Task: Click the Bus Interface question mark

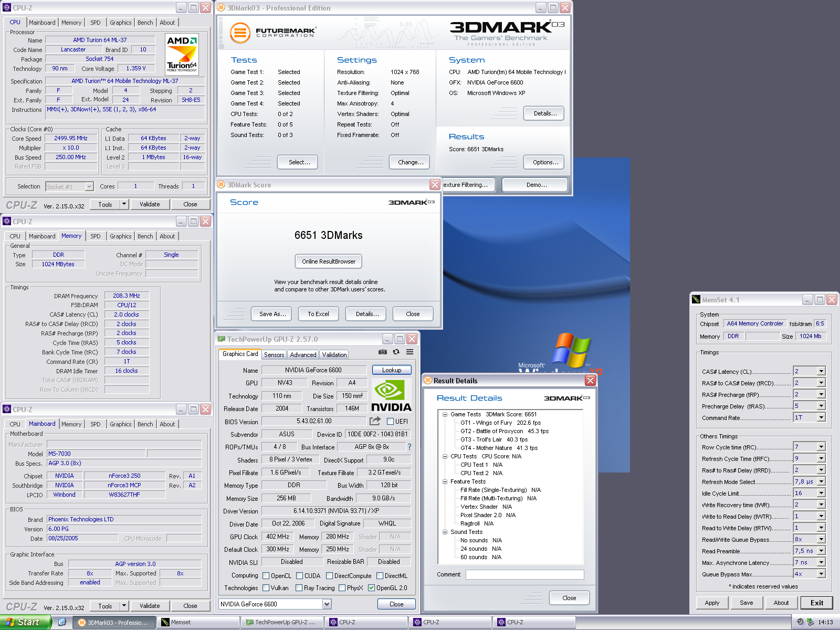Action: (x=409, y=447)
